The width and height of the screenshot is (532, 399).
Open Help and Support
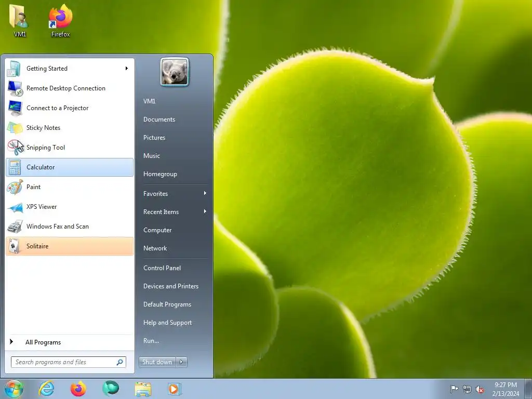click(x=168, y=323)
